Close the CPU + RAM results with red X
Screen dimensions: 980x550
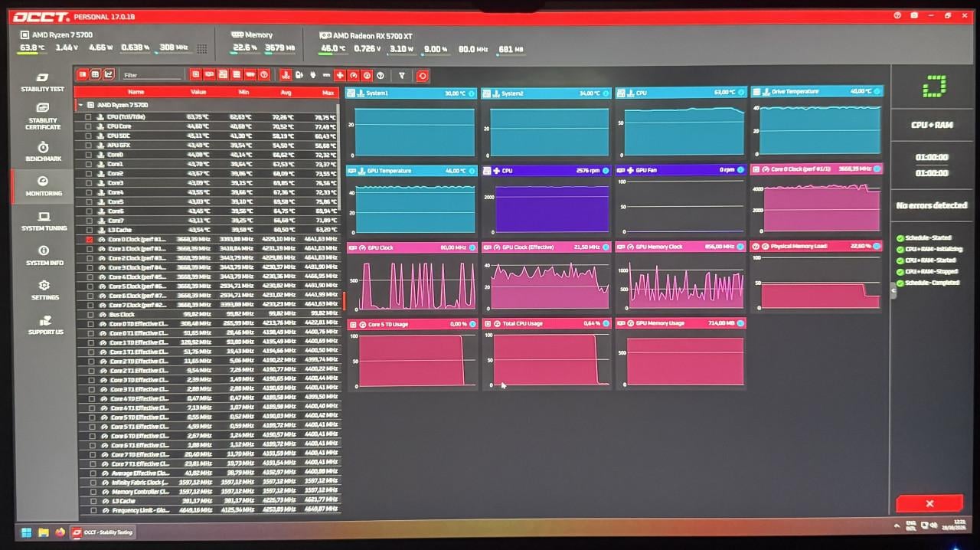(929, 503)
